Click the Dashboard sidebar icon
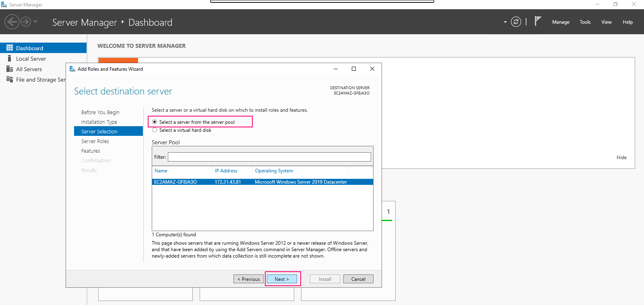The width and height of the screenshot is (644, 305). pyautogui.click(x=10, y=48)
